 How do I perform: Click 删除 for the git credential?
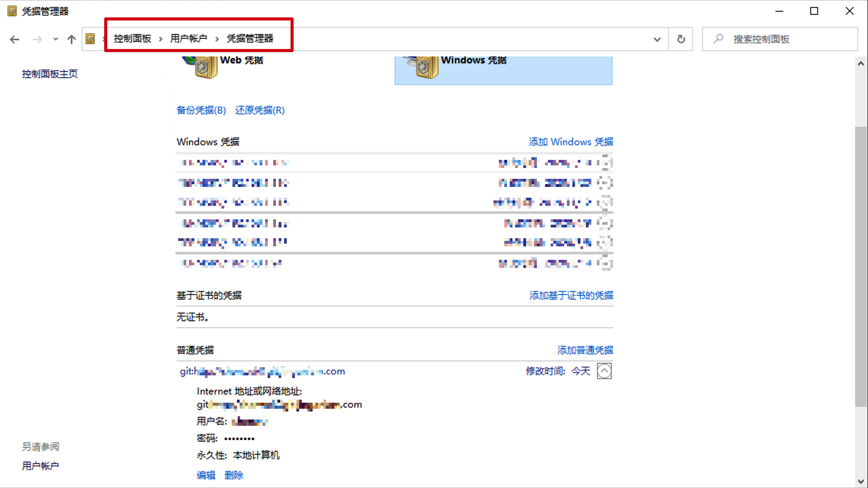234,475
